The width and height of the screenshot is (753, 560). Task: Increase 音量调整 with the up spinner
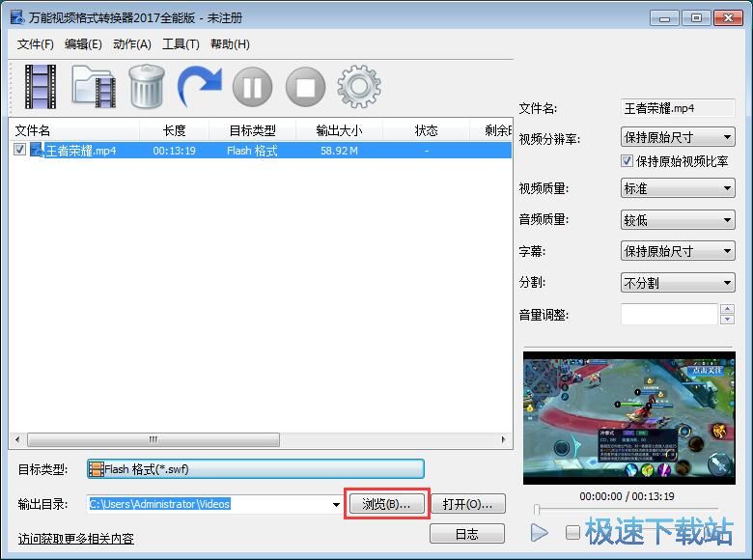728,309
